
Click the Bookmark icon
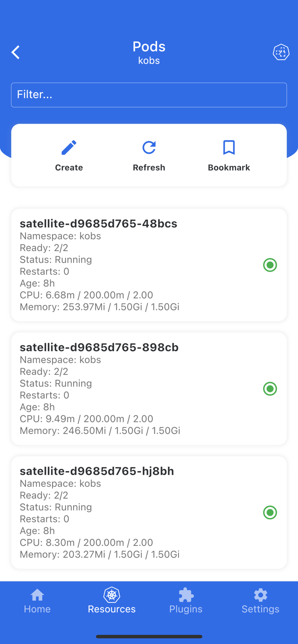[229, 147]
